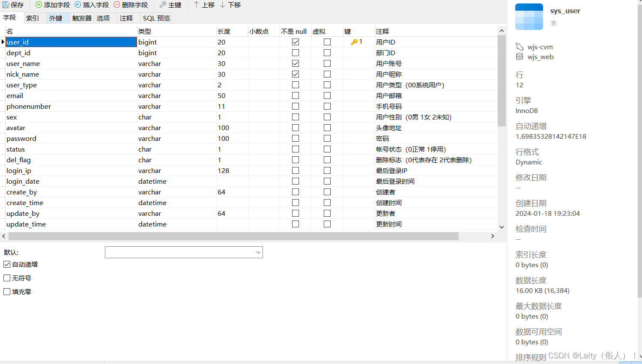Select the phonenumber field name
Screen dimensions: 642x364
click(29, 106)
